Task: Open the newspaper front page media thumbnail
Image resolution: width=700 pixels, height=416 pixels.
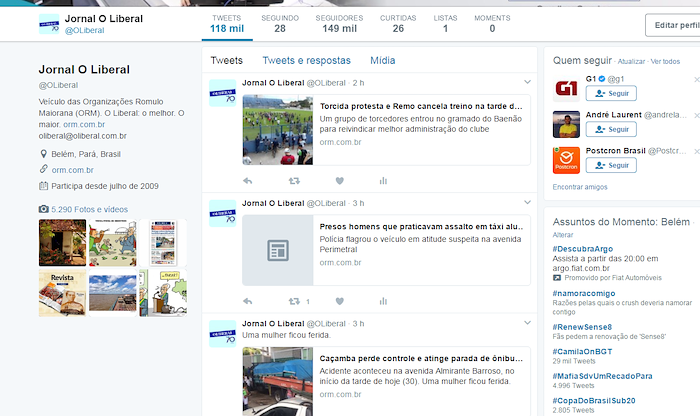Action: [x=163, y=243]
